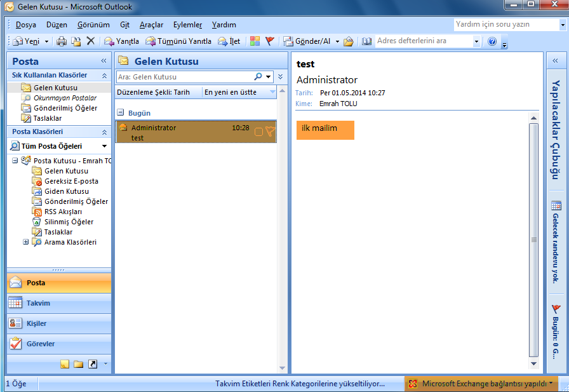This screenshot has height=392, width=569.
Task: Switch to Görevler view
Action: [x=59, y=344]
